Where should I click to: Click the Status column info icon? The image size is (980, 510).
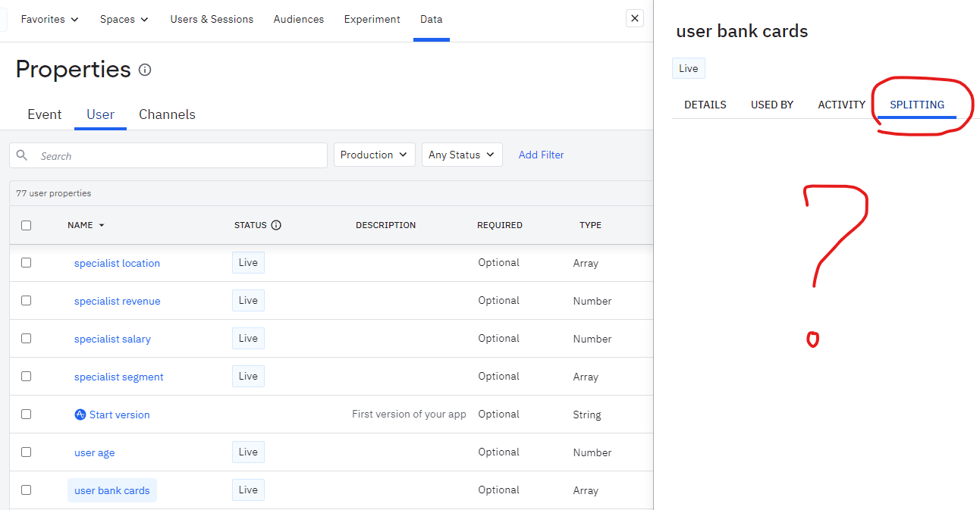point(276,225)
